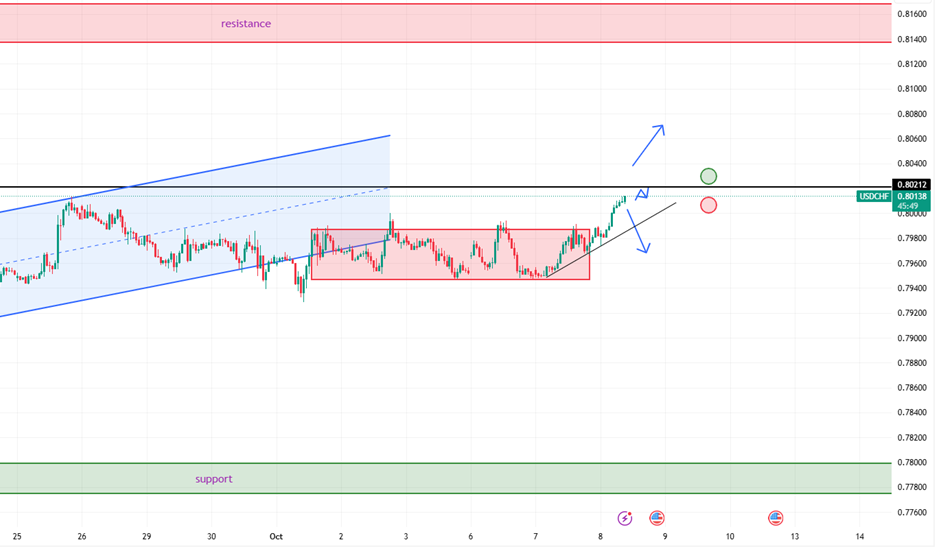Screen dimensions: 941x548
Task: Click the 'support' text label
Action: tap(214, 479)
